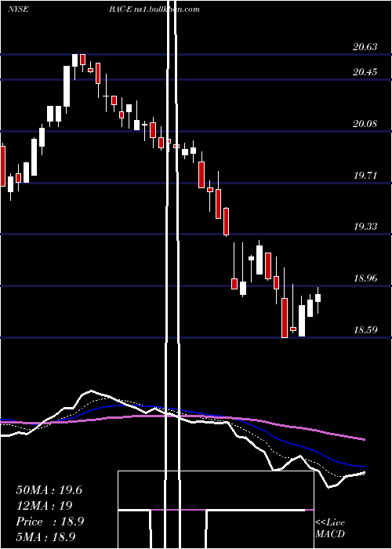This screenshot has width=392, height=549.
Task: Click the 20.08 price level label
Action: pyautogui.click(x=365, y=123)
